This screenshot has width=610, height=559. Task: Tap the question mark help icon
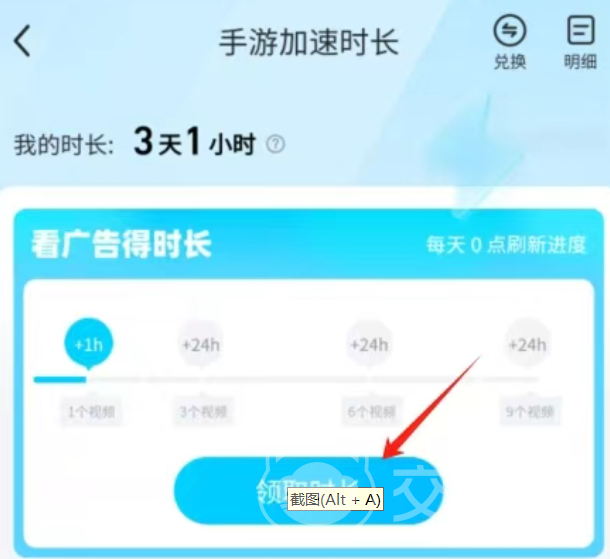pos(275,144)
